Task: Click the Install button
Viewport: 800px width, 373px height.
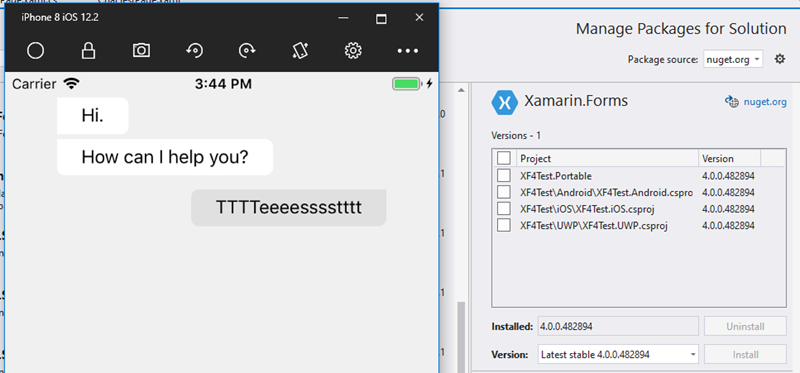Action: point(745,354)
